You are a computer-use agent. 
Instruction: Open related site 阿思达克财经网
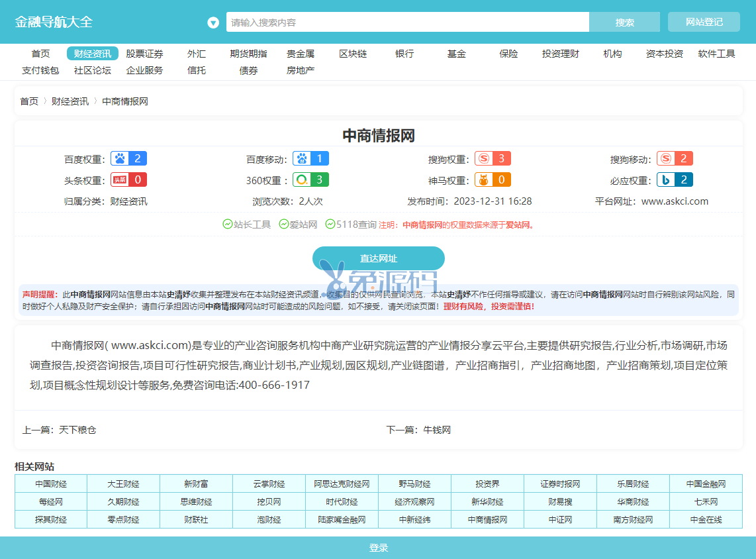[342, 483]
